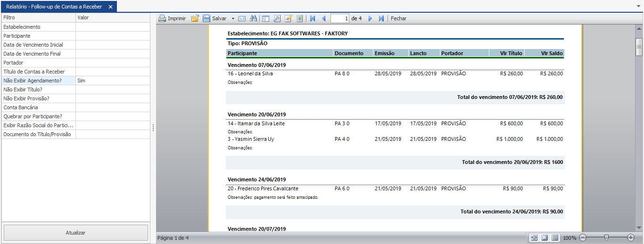Open report file with folder icon
644x244 pixels.
point(195,19)
